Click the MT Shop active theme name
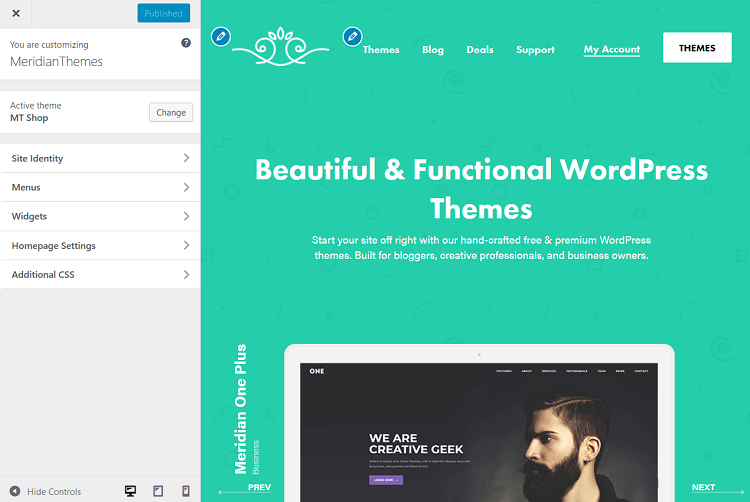Screen dimensions: 750x502 coord(29,118)
